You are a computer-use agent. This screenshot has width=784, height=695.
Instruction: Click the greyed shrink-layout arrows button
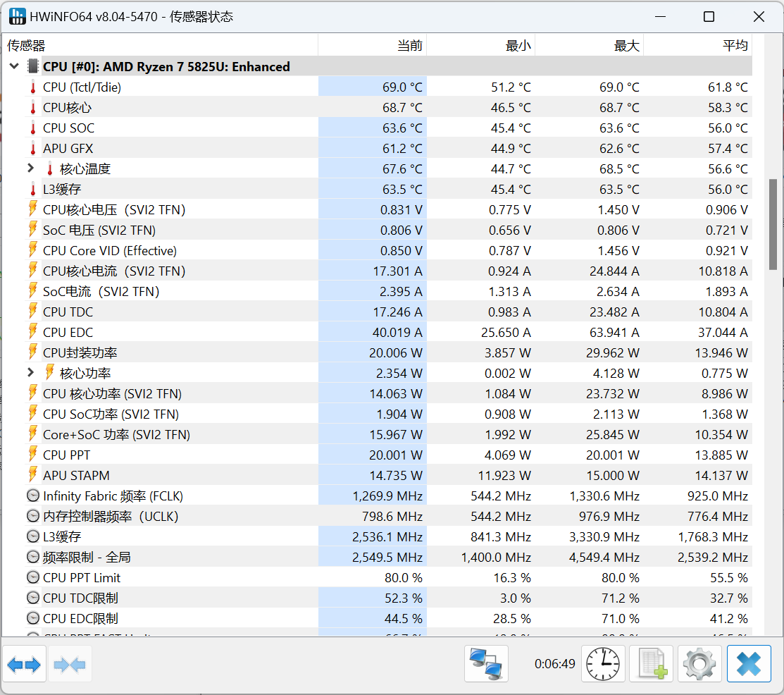(x=70, y=664)
